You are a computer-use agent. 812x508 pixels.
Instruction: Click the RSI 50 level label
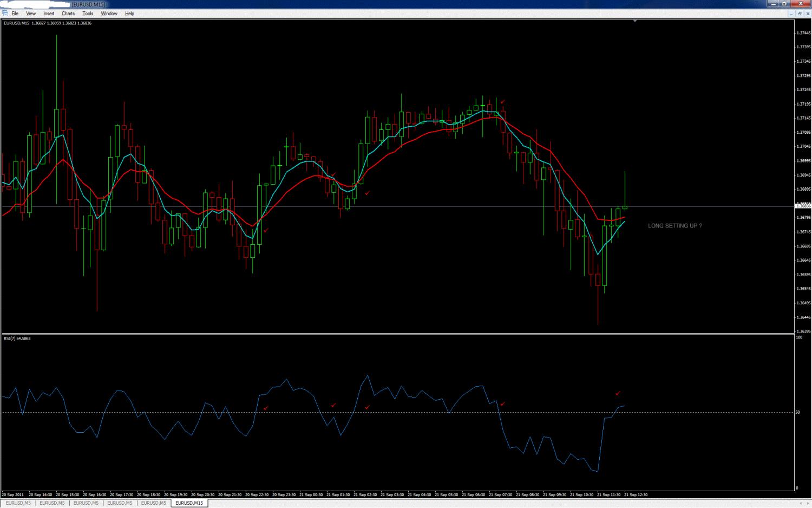[x=798, y=412]
